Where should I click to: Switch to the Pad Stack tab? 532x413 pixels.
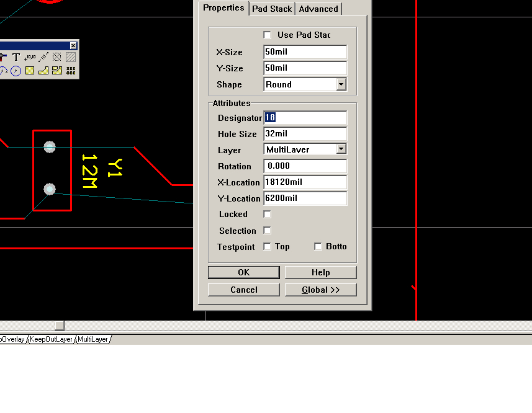tap(272, 9)
